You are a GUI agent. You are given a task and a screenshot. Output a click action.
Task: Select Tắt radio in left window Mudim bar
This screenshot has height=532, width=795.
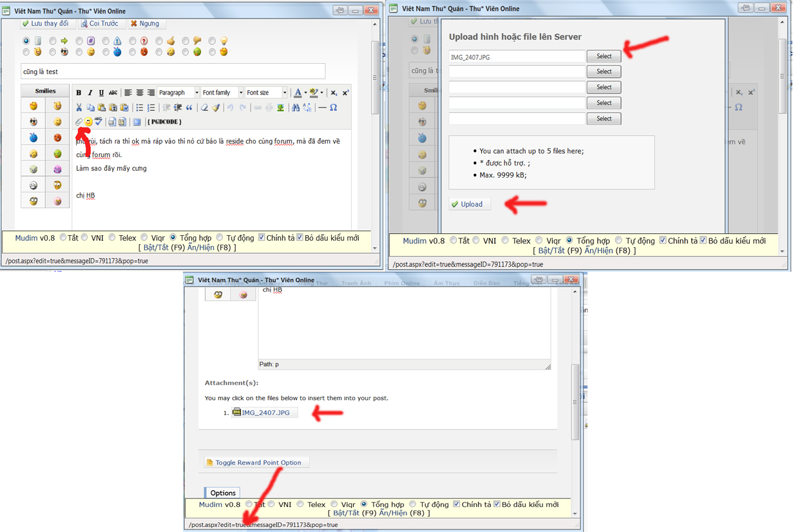point(63,238)
